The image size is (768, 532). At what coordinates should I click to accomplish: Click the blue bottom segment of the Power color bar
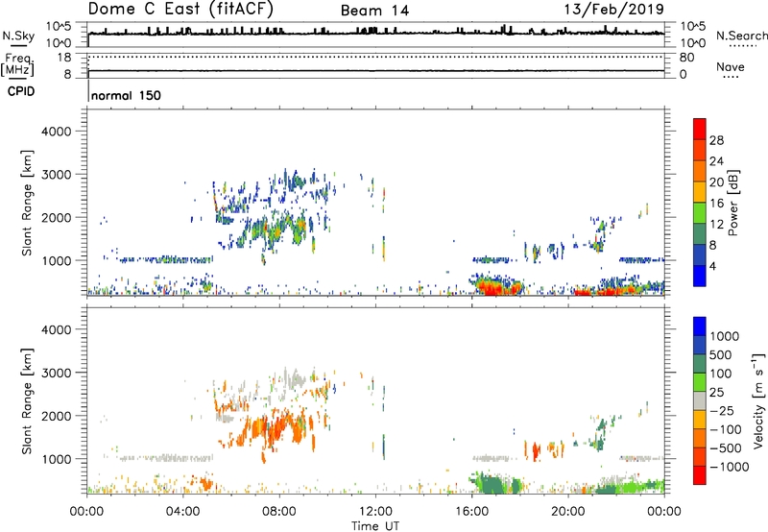(x=700, y=276)
